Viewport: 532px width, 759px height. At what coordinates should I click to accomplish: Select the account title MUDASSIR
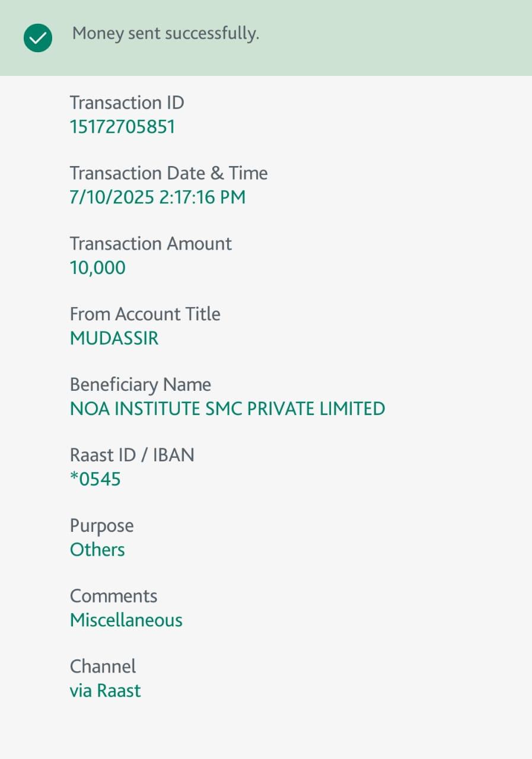114,338
